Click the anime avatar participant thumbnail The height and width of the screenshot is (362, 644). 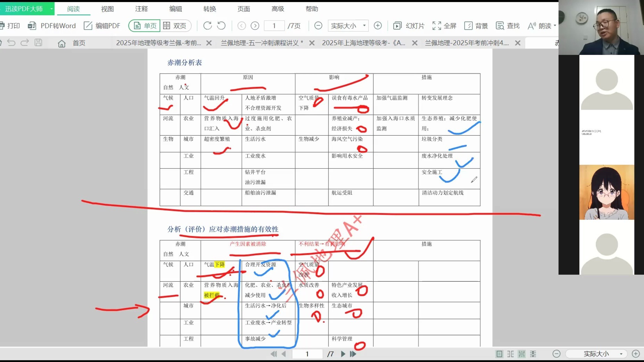607,192
